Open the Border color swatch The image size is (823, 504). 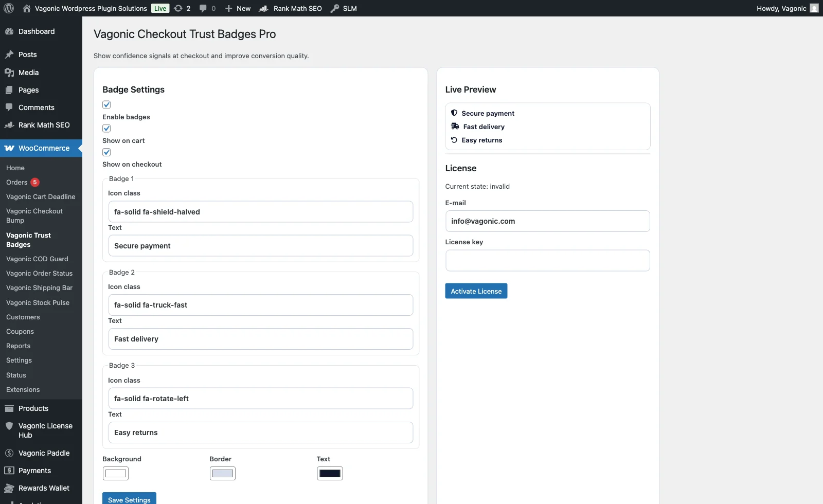(223, 474)
